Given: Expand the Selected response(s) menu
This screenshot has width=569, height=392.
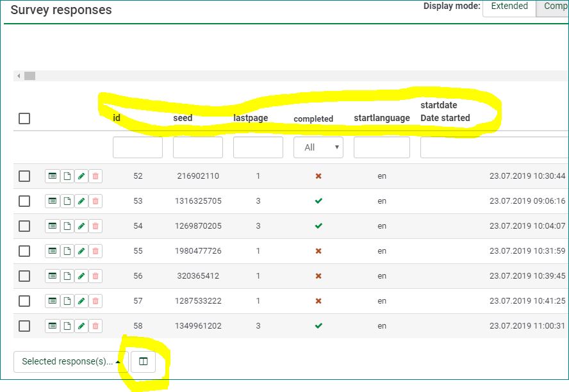Looking at the screenshot, I should coord(70,361).
